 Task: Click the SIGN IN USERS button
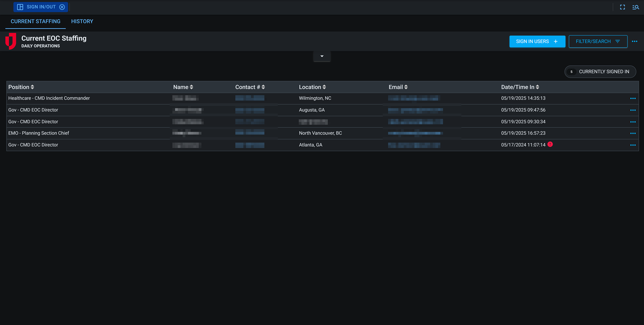click(x=537, y=41)
